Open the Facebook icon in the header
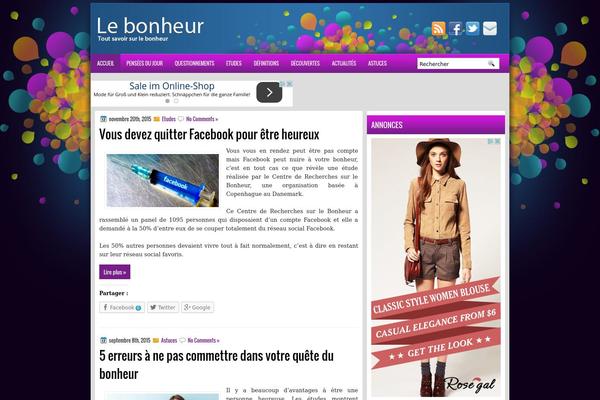Screen dimensions: 600x400 pos(455,28)
